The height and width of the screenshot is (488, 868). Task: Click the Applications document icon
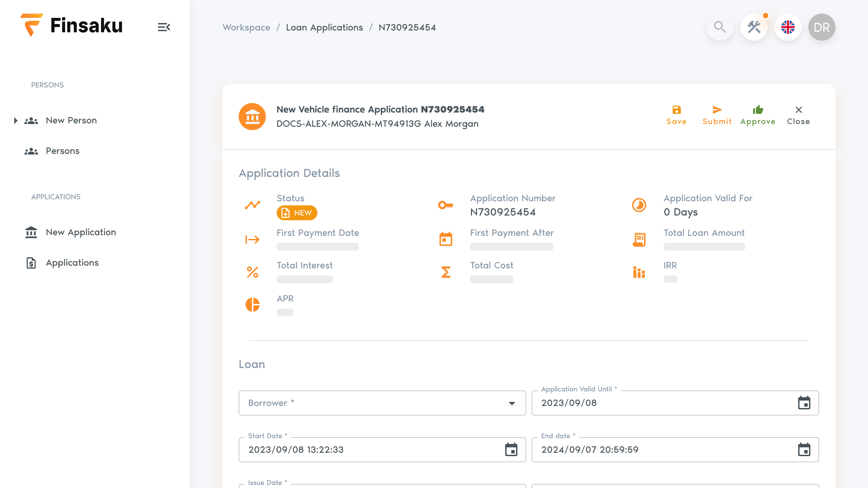[x=31, y=263]
